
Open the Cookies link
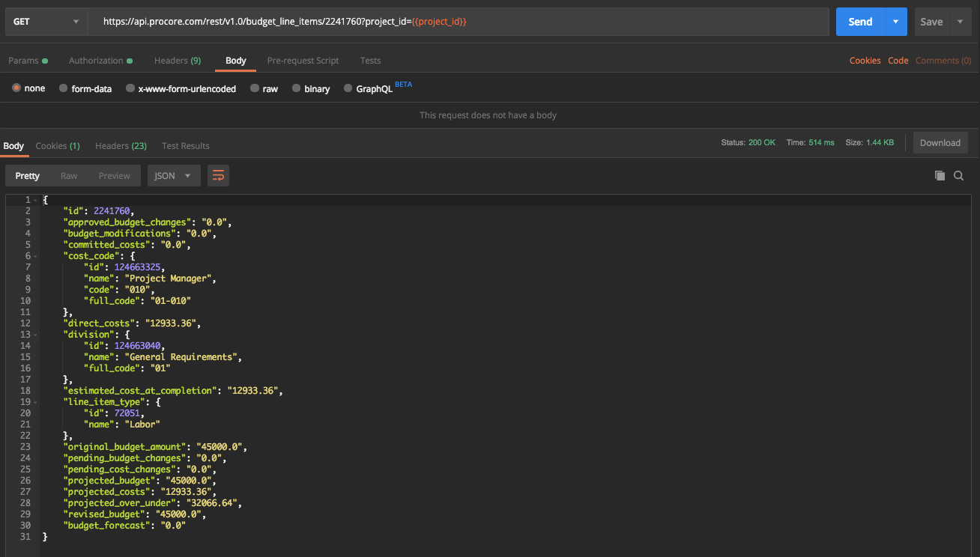point(865,61)
